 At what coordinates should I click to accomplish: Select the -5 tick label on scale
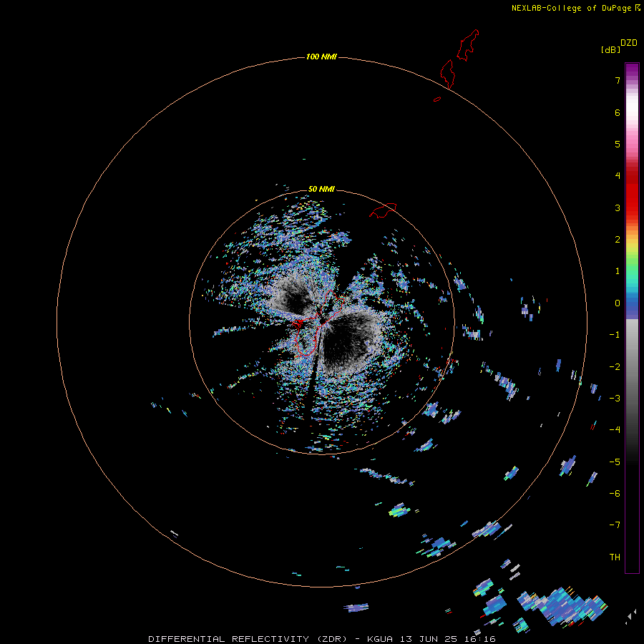pos(615,462)
